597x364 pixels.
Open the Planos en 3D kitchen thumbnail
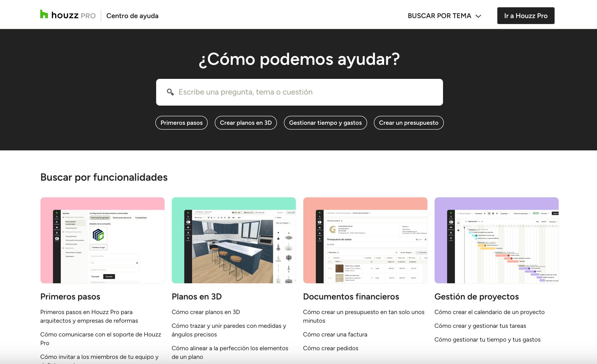coord(234,240)
